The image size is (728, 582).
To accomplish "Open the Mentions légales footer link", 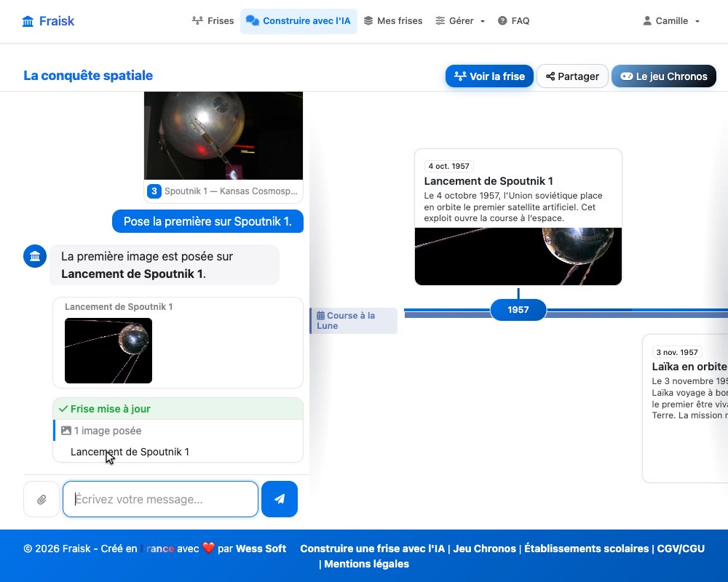I will tap(366, 564).
